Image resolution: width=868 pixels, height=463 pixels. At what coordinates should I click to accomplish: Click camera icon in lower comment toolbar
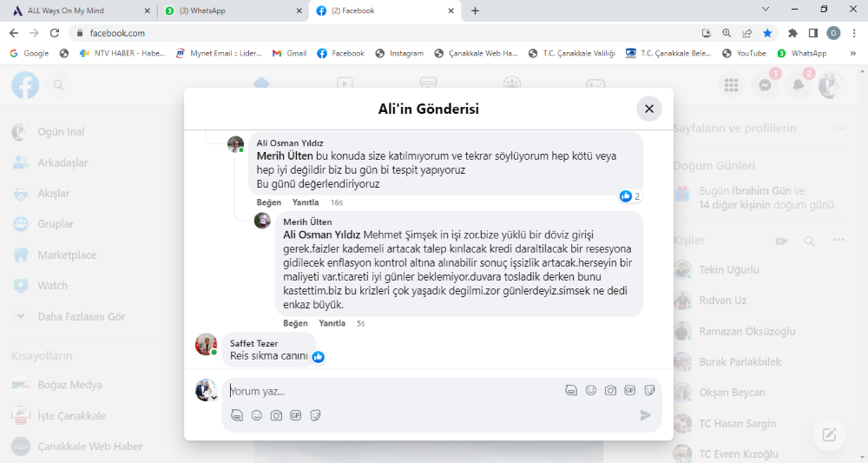click(276, 415)
